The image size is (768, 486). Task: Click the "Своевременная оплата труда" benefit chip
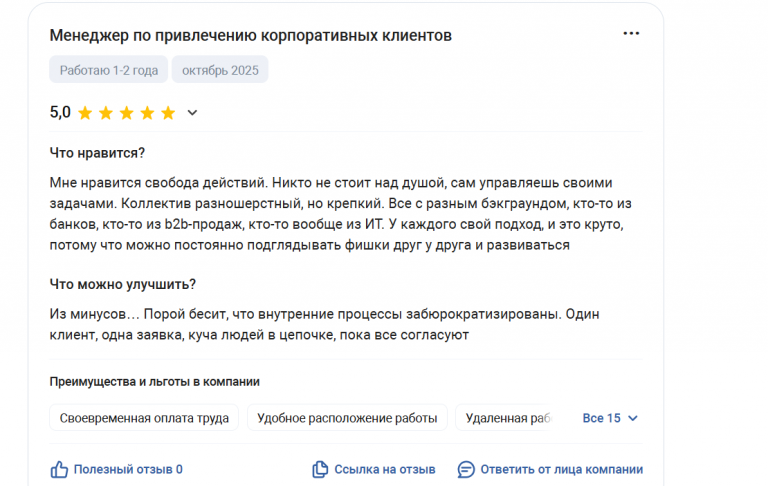pyautogui.click(x=144, y=418)
